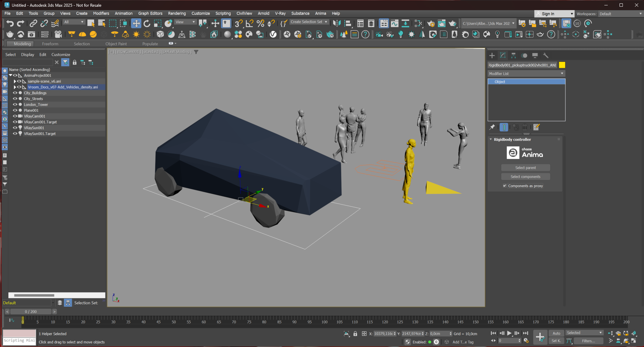Click the Filters... button
The width and height of the screenshot is (644, 347).
tap(588, 341)
